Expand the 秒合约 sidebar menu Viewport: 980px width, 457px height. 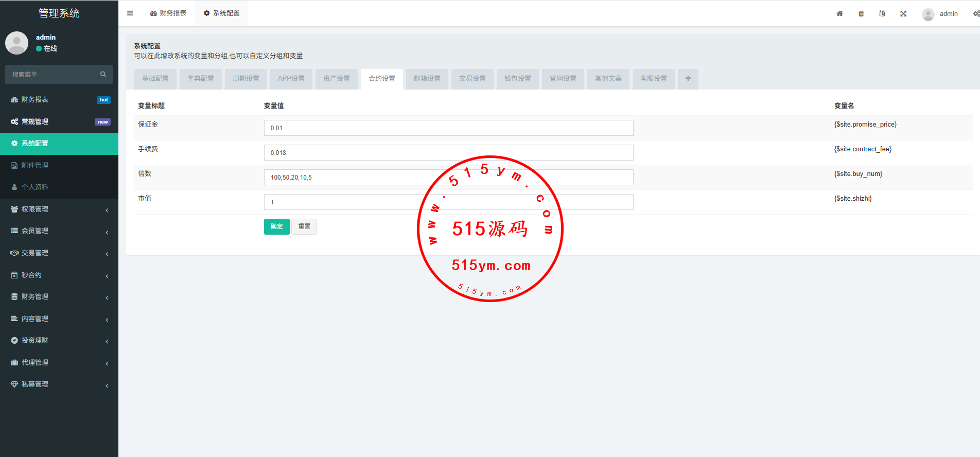tap(59, 275)
